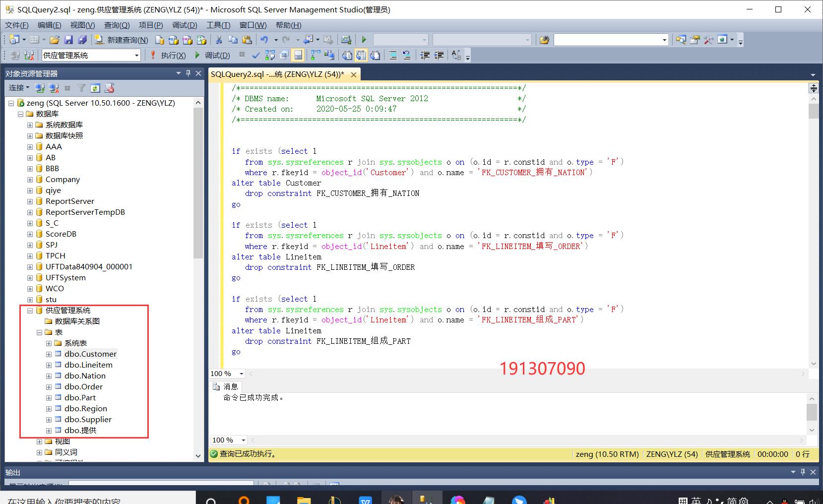The image size is (823, 504).
Task: Select the dbo.Supplier table in tree
Action: coord(88,420)
